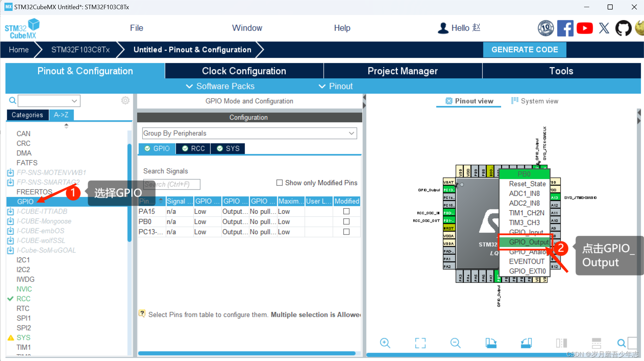Select the A->Z sorting tab
The height and width of the screenshot is (361, 644).
(61, 115)
